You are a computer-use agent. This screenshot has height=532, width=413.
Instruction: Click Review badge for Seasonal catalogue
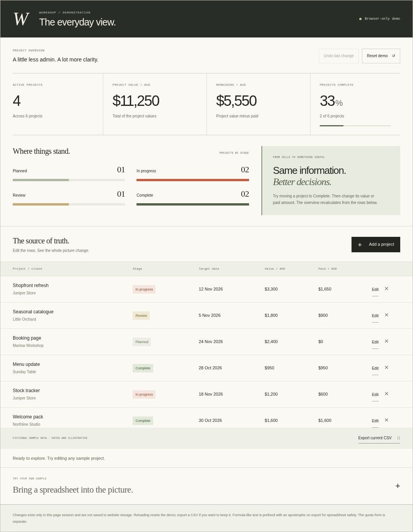[x=141, y=316]
